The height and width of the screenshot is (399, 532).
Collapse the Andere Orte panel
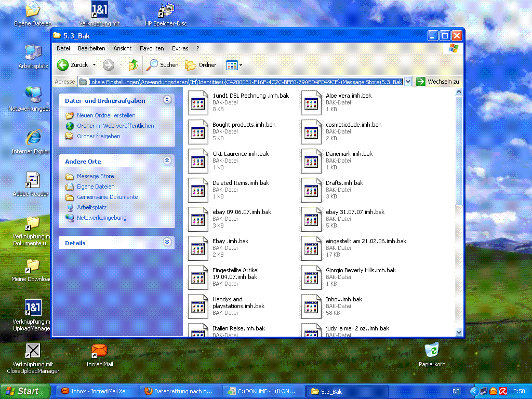pos(167,161)
